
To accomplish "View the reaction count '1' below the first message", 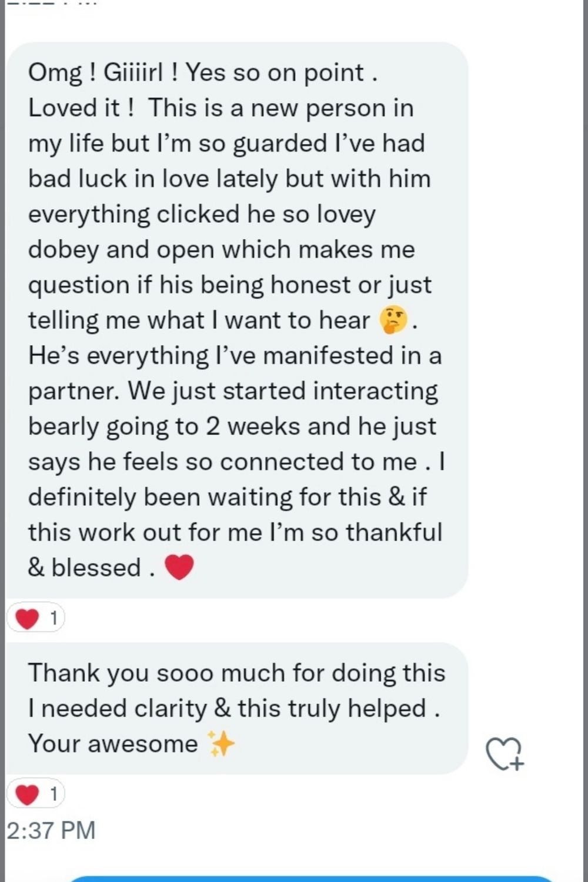I will [x=54, y=619].
